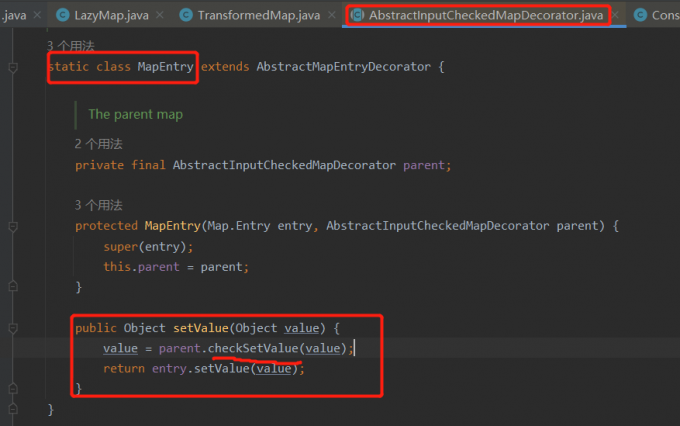
Task: Click the return entry.setValue(value) statement
Action: (x=204, y=369)
